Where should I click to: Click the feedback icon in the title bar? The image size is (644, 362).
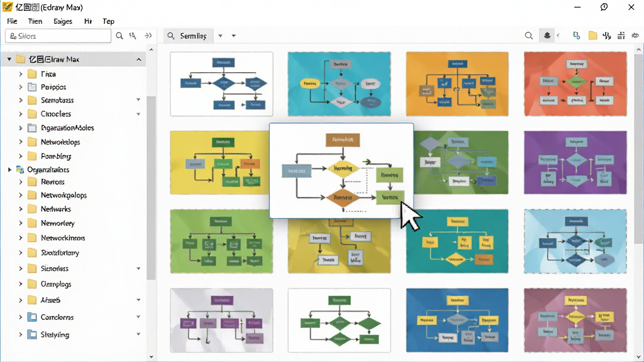coord(604,7)
